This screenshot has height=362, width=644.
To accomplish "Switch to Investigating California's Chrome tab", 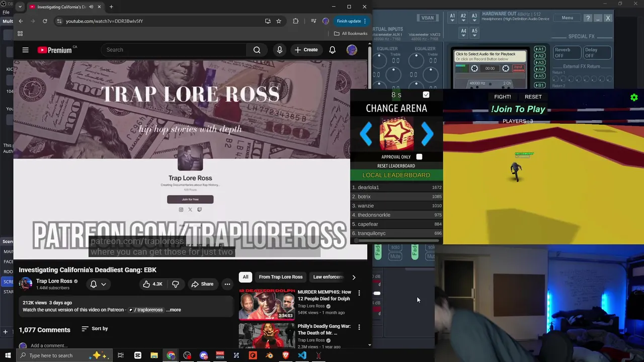I will (65, 7).
